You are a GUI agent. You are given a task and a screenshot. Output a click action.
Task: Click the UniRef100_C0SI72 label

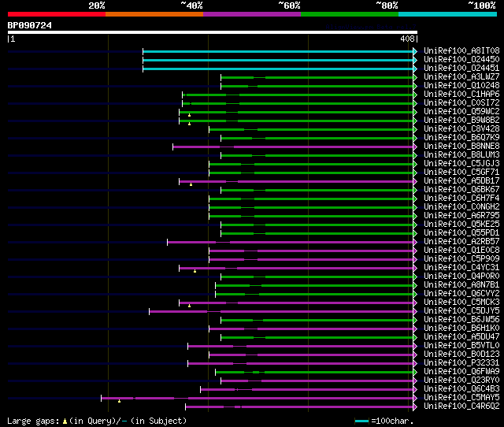coord(461,102)
